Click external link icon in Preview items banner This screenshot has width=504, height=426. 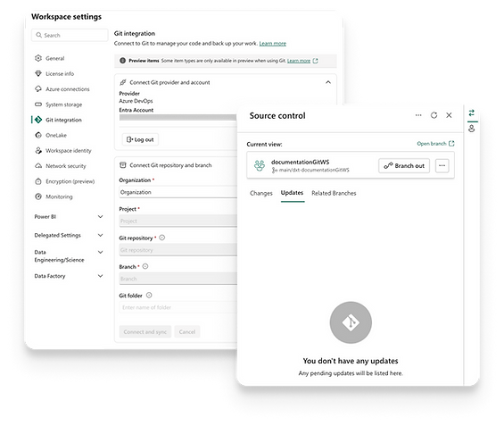(315, 61)
